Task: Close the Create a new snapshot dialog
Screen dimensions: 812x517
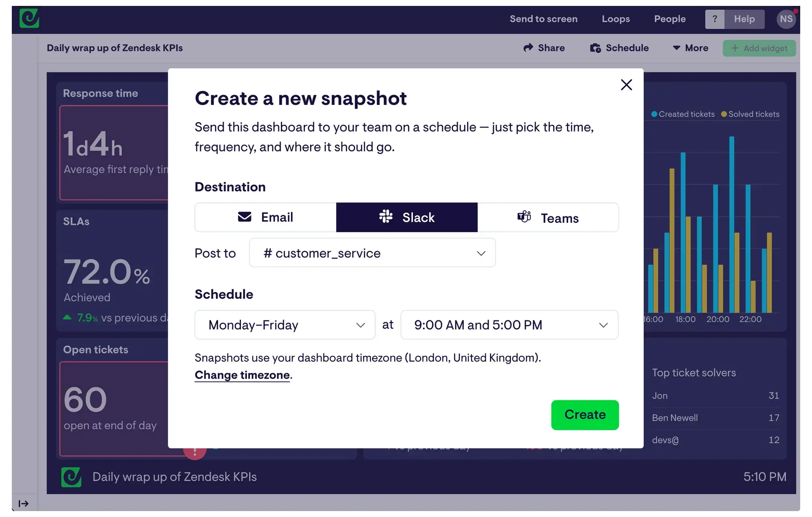Action: coord(626,85)
